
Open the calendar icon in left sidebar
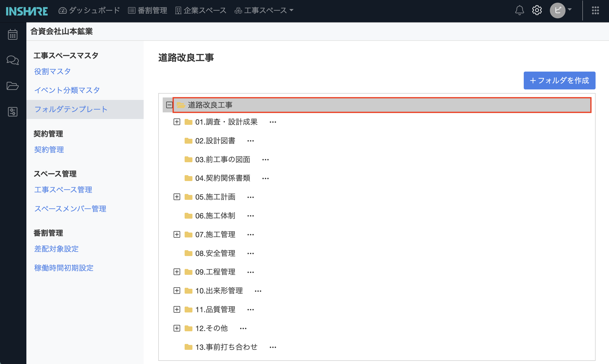(12, 34)
